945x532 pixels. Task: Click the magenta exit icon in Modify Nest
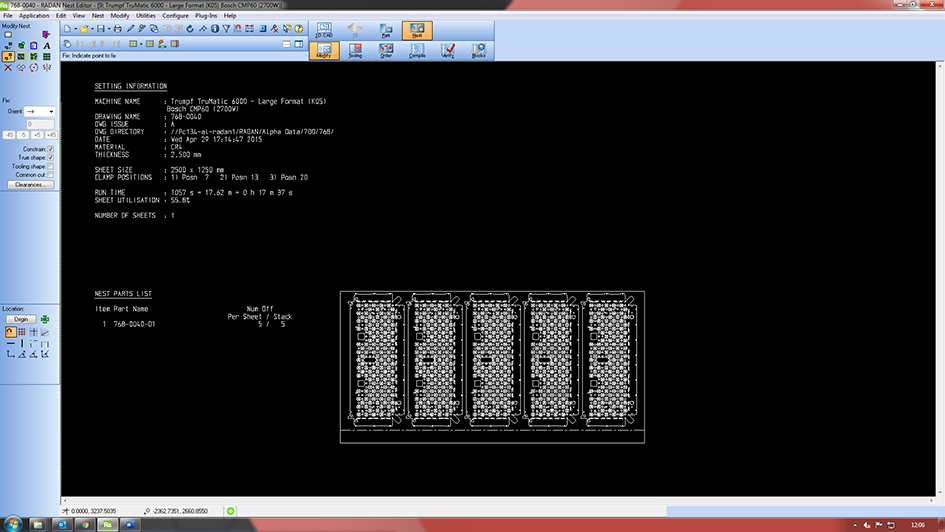point(46,34)
